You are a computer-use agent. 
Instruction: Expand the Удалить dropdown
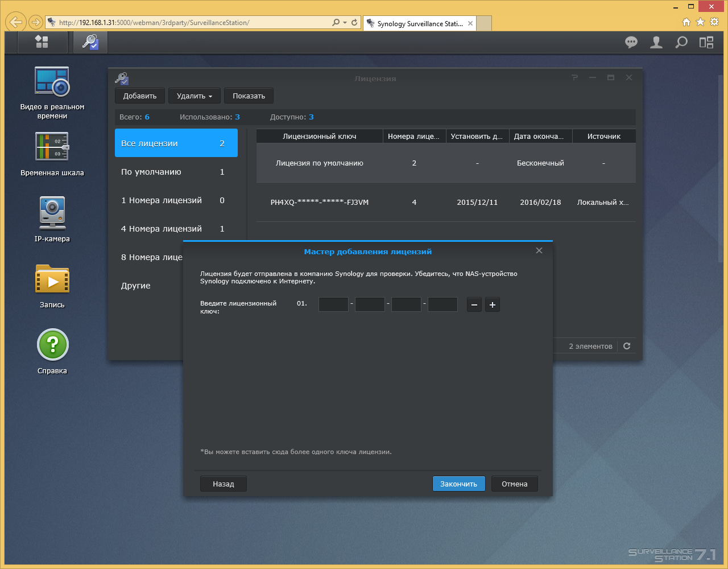(195, 96)
